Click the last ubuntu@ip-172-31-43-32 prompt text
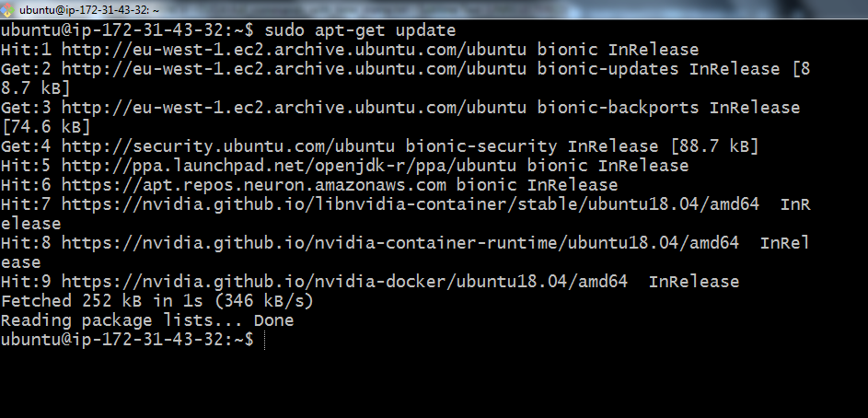 (122, 340)
